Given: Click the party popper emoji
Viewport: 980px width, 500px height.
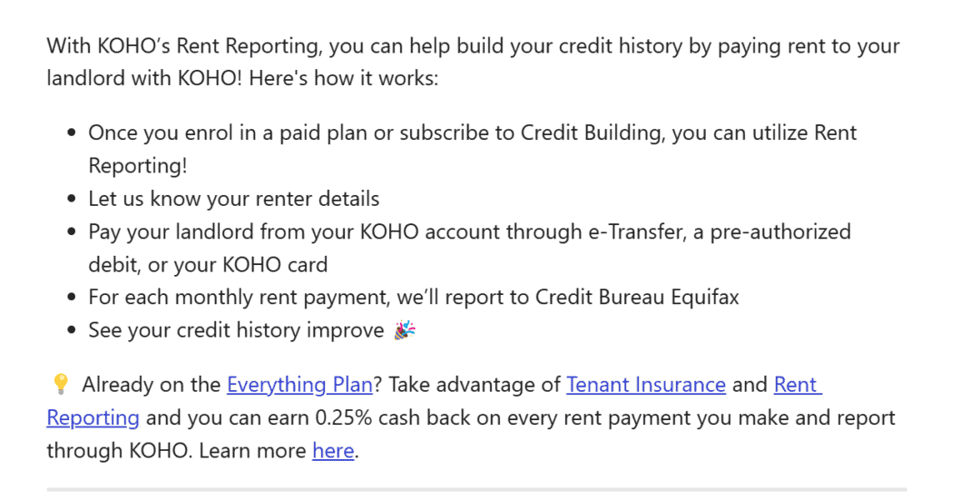Looking at the screenshot, I should coord(405,330).
